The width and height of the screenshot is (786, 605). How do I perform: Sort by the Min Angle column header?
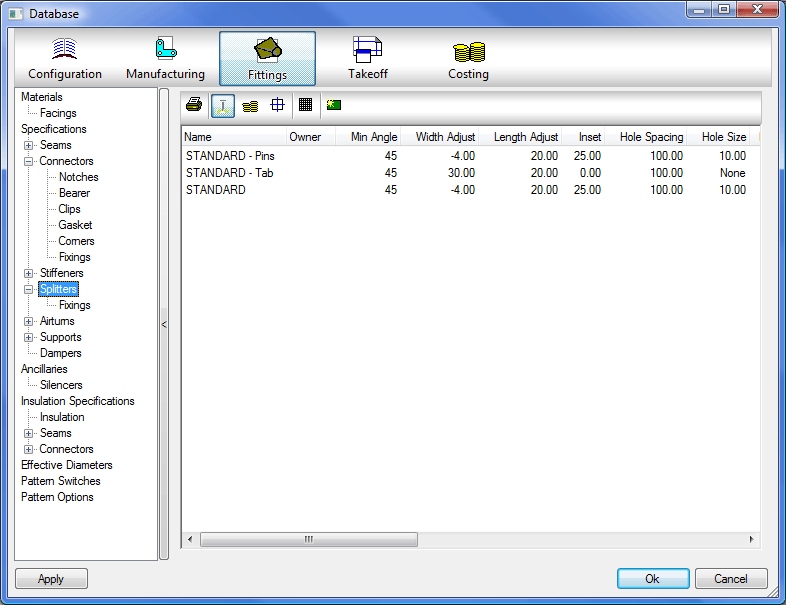click(368, 137)
